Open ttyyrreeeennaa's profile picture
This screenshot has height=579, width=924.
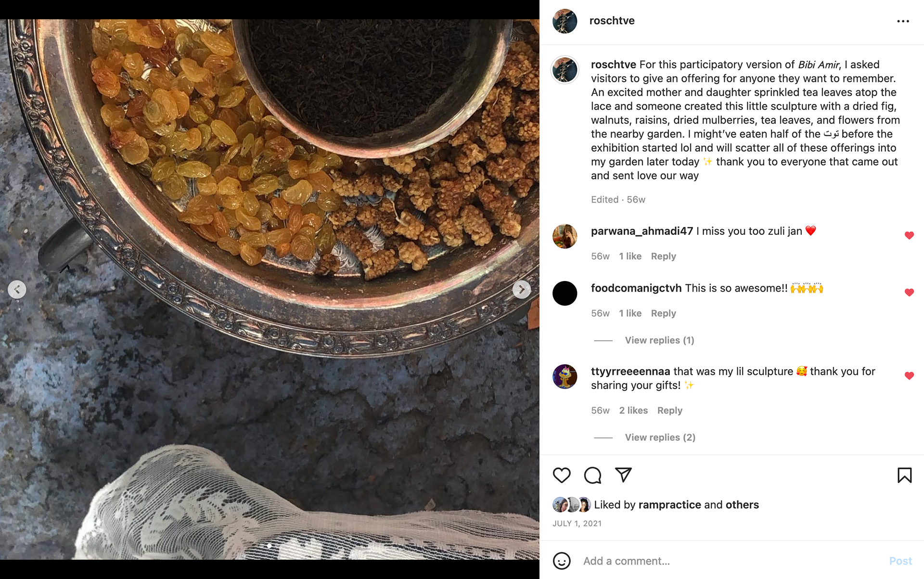[x=565, y=377]
